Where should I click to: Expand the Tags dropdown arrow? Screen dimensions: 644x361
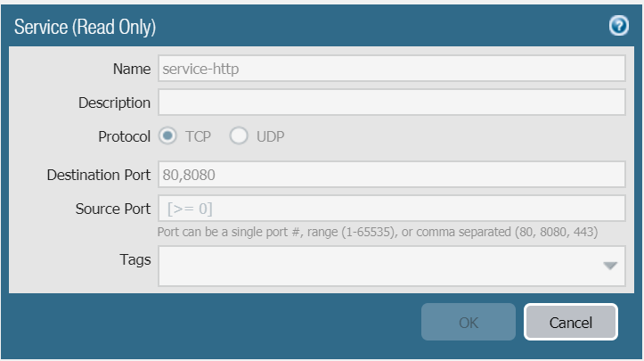(610, 266)
